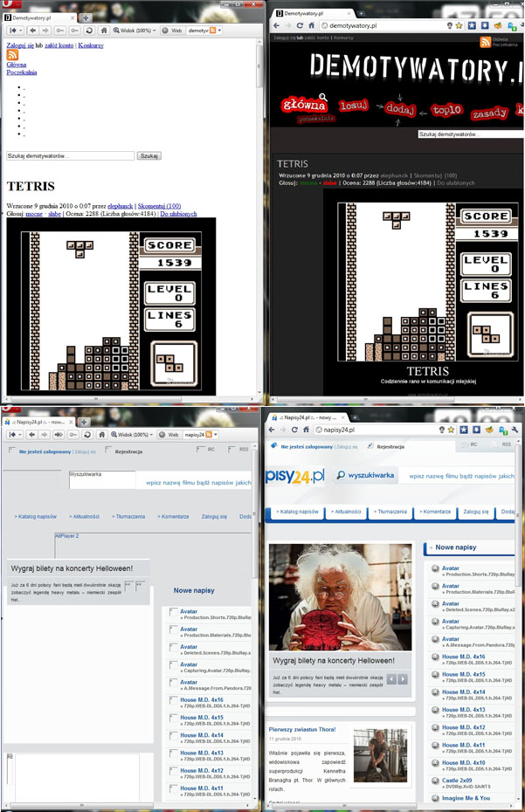
Task: Go back in Demotywatory Opera window
Action: (x=32, y=31)
